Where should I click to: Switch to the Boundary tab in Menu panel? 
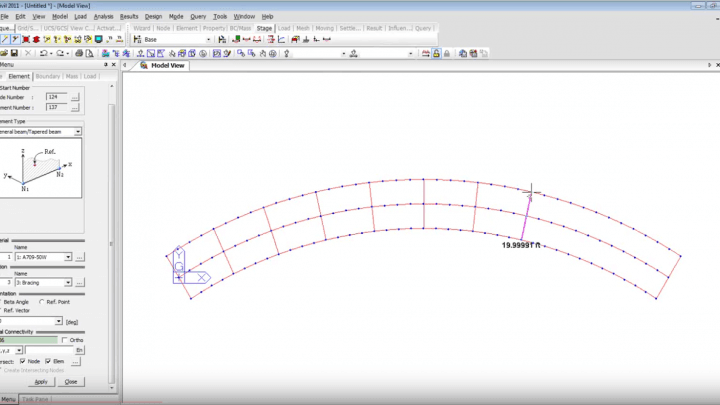coord(48,76)
